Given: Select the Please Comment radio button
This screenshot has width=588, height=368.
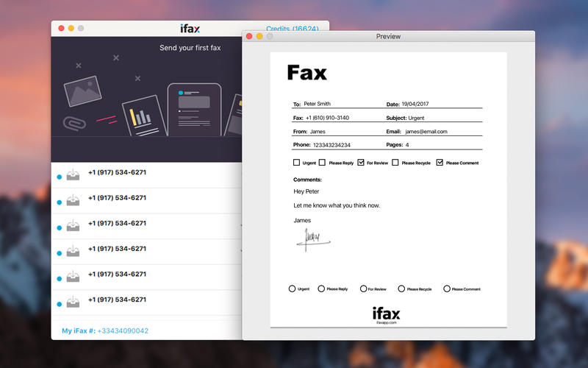Looking at the screenshot, I should (447, 289).
